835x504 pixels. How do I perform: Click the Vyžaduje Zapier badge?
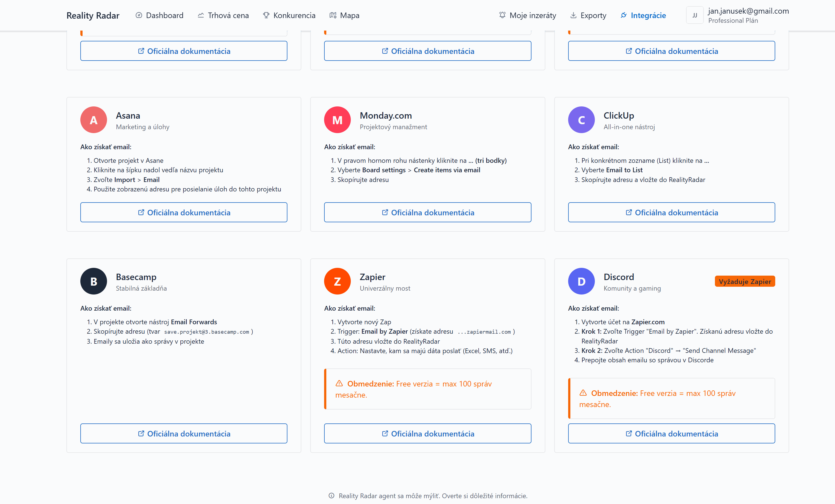pyautogui.click(x=745, y=281)
